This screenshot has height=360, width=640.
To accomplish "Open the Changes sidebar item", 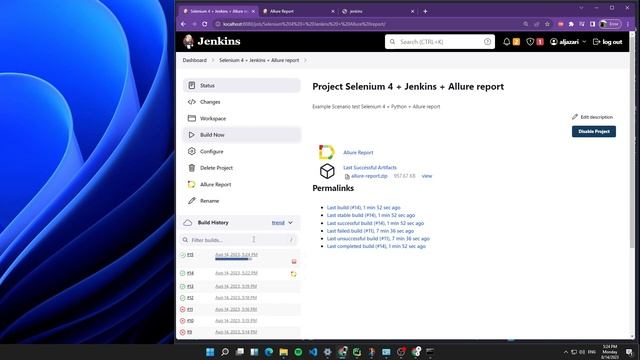I will point(242,102).
